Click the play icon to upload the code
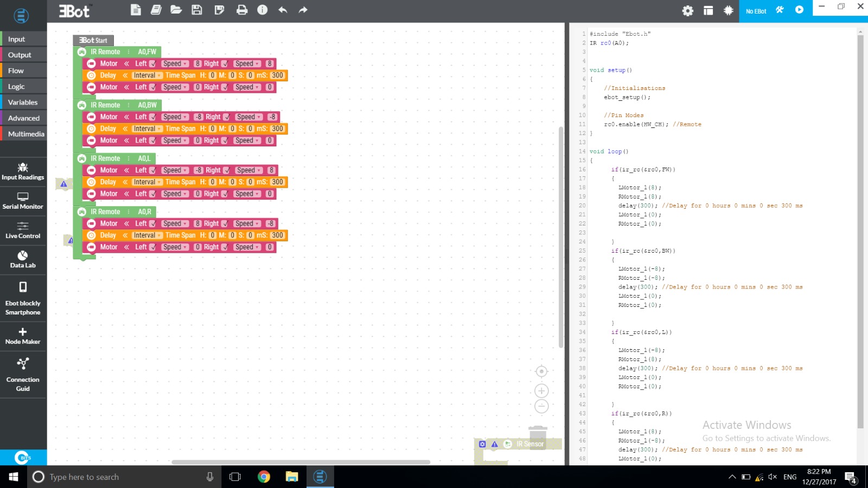The width and height of the screenshot is (868, 488). (x=799, y=10)
